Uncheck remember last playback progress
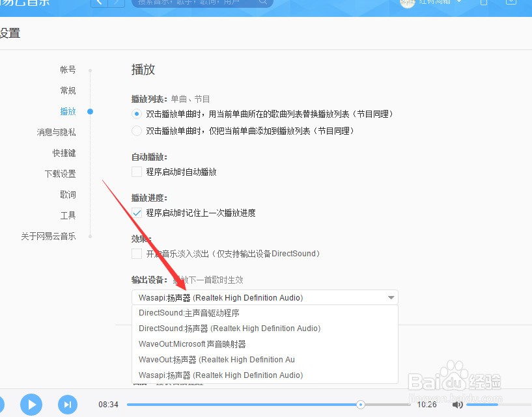 tap(136, 213)
